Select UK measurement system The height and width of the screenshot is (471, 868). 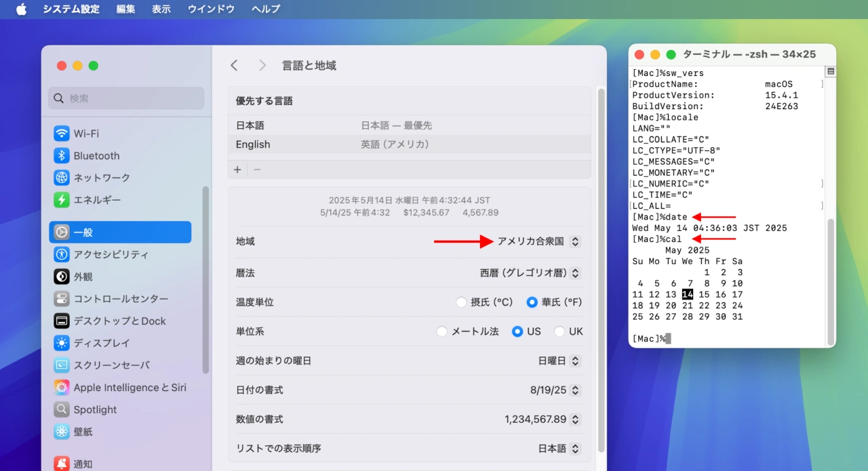click(x=559, y=331)
